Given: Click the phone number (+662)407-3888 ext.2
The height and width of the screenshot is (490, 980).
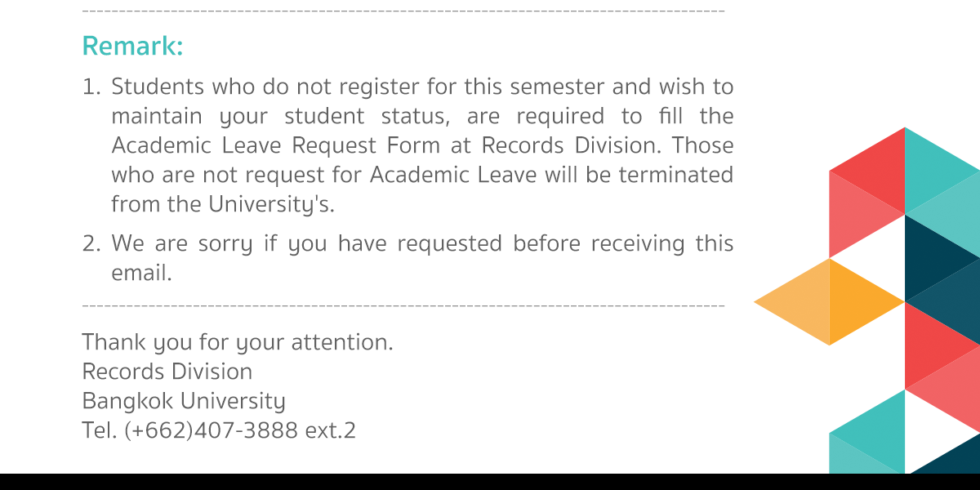Looking at the screenshot, I should (240, 430).
